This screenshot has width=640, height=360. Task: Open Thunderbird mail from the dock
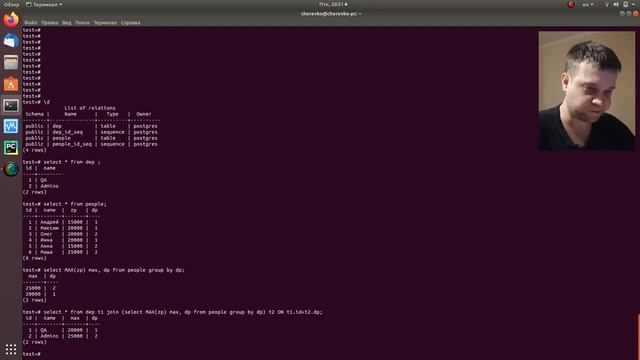tap(11, 41)
